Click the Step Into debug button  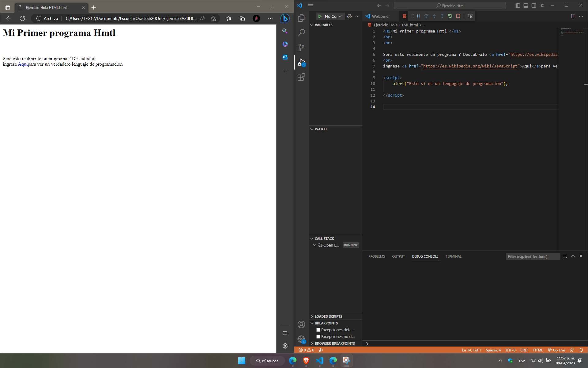(434, 16)
